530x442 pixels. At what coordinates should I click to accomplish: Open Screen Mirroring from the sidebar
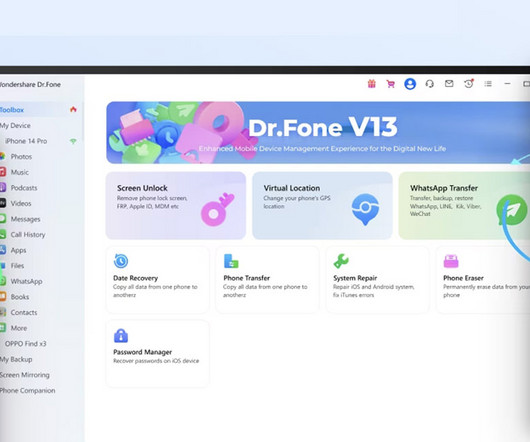pyautogui.click(x=25, y=375)
